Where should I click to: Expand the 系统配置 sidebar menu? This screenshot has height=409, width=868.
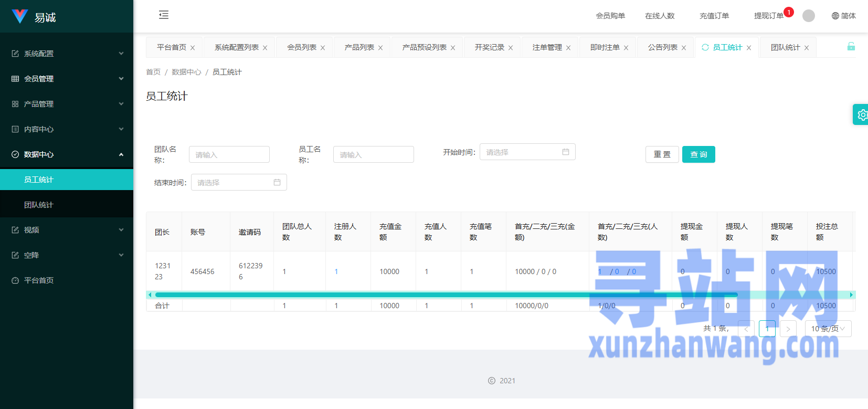tap(67, 54)
